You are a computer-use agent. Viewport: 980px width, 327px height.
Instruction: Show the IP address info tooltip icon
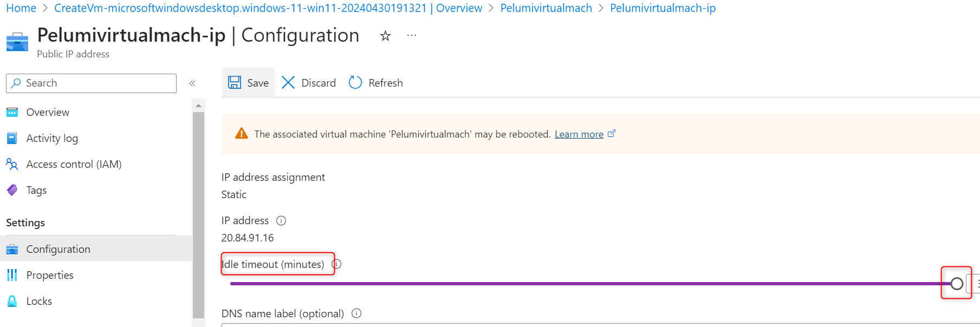281,220
